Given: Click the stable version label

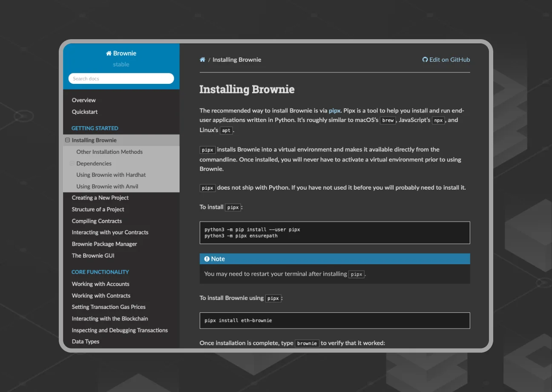Looking at the screenshot, I should [121, 64].
